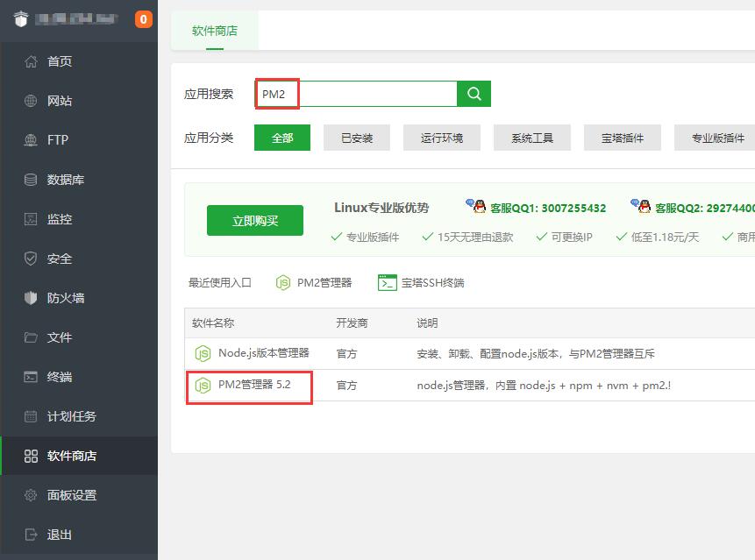
Task: Click the green search magnifier button
Action: 474,94
